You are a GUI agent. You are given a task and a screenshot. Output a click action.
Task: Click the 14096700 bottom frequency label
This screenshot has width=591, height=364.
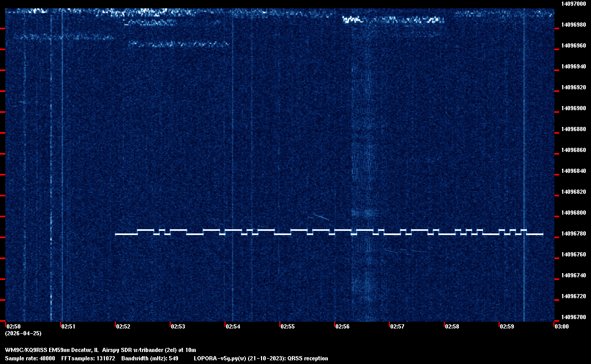[573, 317]
